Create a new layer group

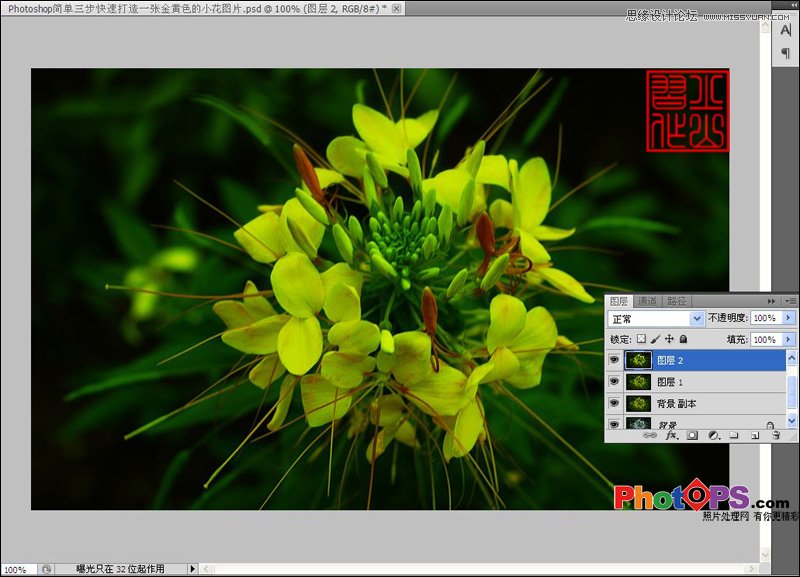coord(733,436)
